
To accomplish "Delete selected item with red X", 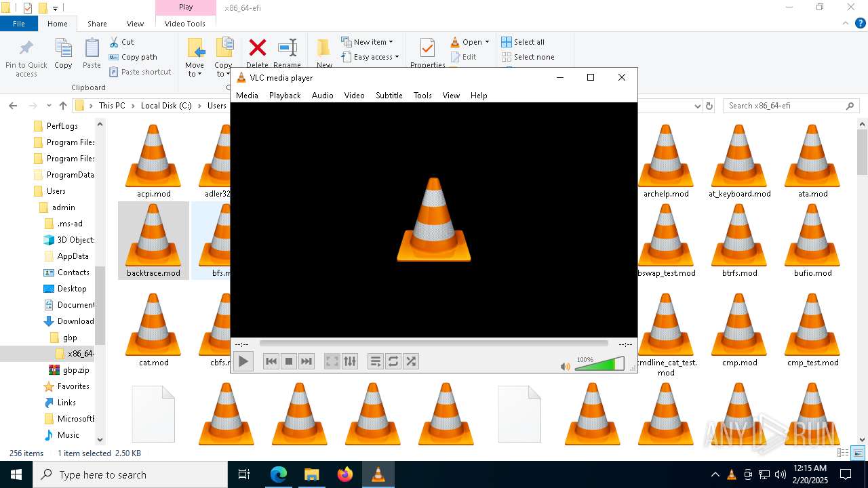I will (x=257, y=54).
